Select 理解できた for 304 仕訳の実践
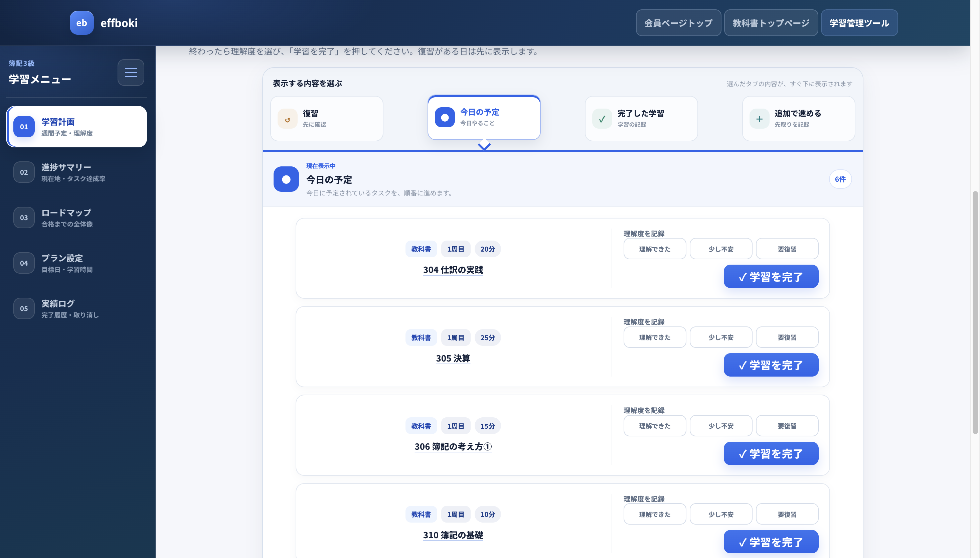980x558 pixels. 655,249
